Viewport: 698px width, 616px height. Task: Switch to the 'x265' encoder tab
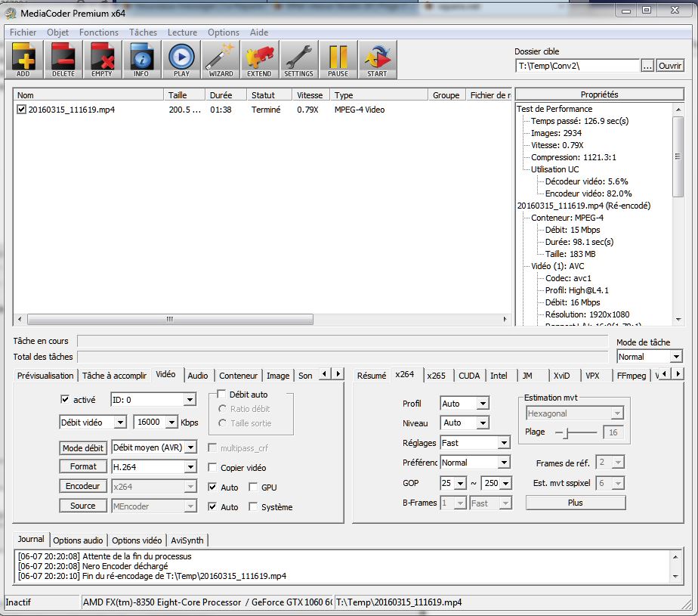(x=437, y=376)
